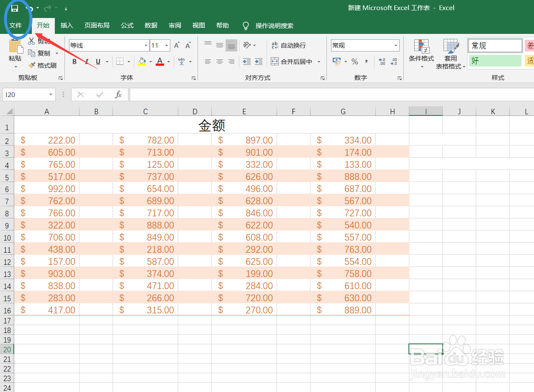Open the 帮助 (Help) tab

223,25
